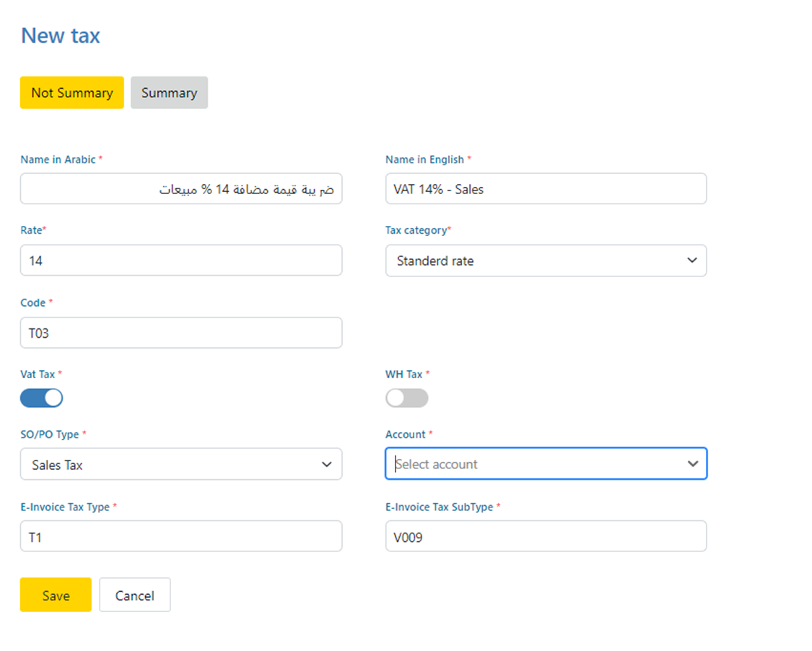
Task: Click the Tax category field label
Action: tap(416, 230)
